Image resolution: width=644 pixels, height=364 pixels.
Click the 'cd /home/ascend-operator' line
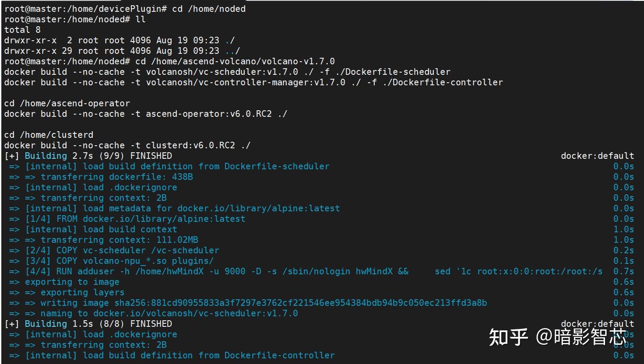click(67, 103)
